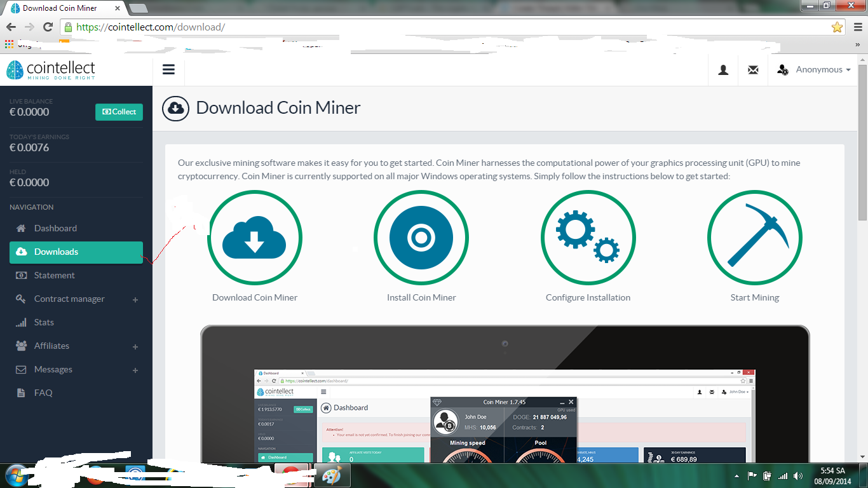Open the Apps shortcut in bookmarks bar
This screenshot has height=488, width=868.
click(x=9, y=45)
